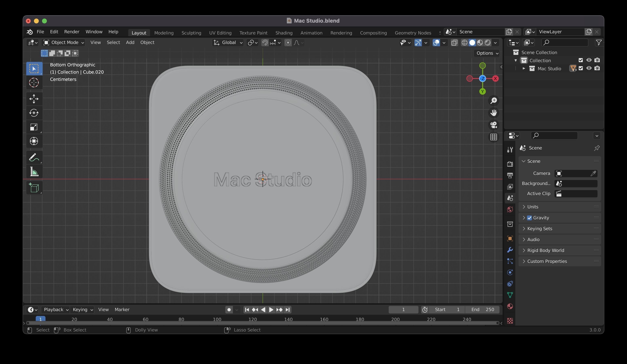Viewport: 627px width, 364px height.
Task: Switch orthographic/perspective grid icon
Action: [x=494, y=137]
